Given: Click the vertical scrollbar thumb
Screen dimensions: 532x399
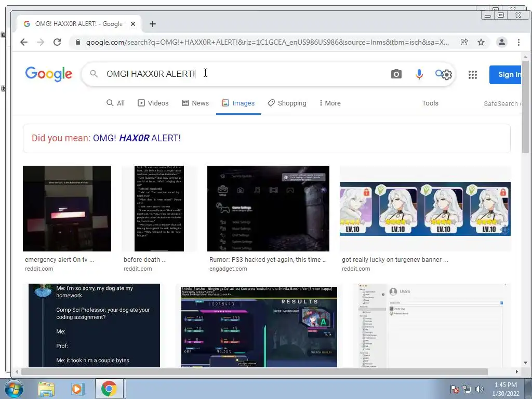Looking at the screenshot, I should click(525, 107).
